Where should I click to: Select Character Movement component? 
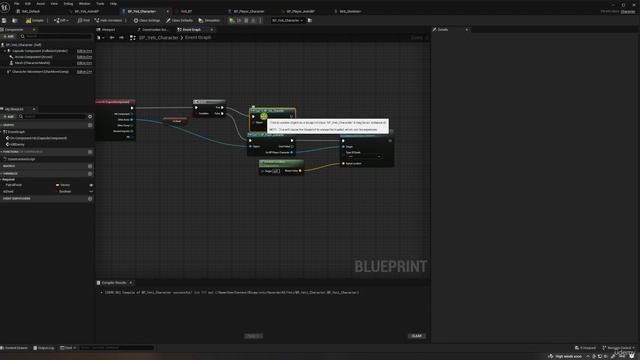coord(40,72)
